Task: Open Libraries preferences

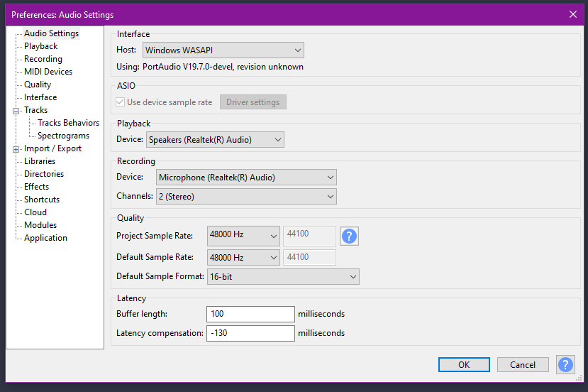Action: [40, 161]
